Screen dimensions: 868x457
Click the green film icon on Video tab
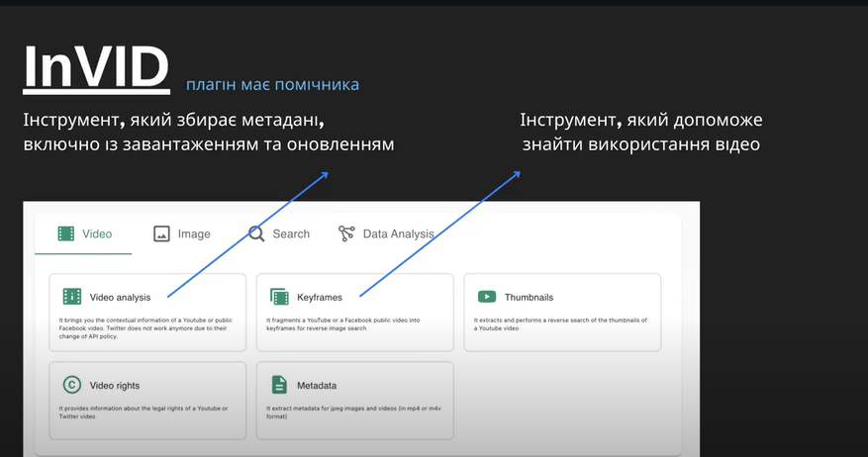(x=66, y=233)
